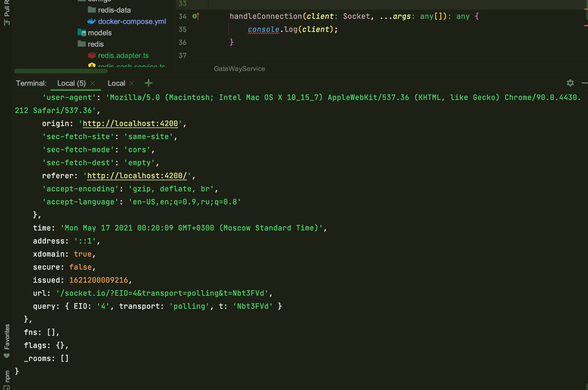Click line number 34 in the gutter
The image size is (588, 390).
(x=182, y=16)
